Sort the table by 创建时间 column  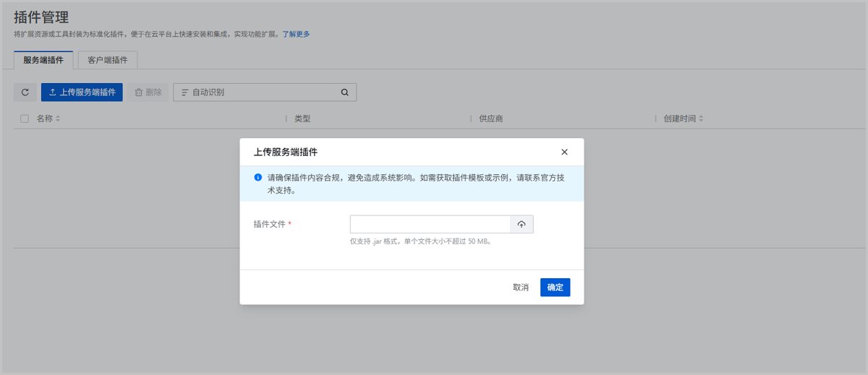coord(700,118)
